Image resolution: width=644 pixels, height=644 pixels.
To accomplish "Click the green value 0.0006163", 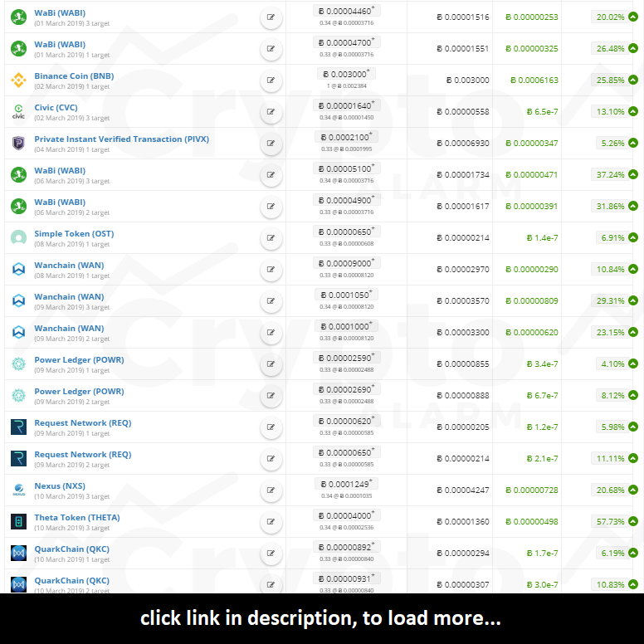I will (534, 80).
